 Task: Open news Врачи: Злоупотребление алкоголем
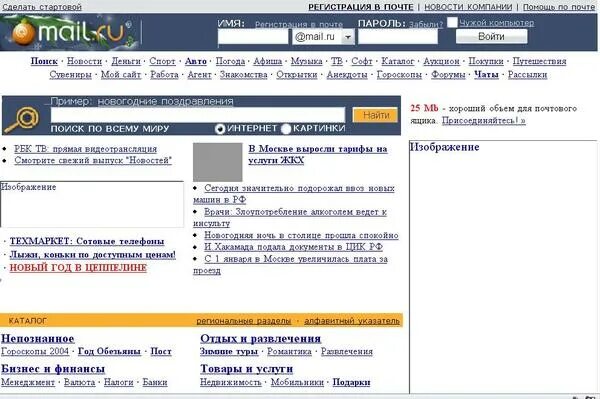pyautogui.click(x=290, y=217)
